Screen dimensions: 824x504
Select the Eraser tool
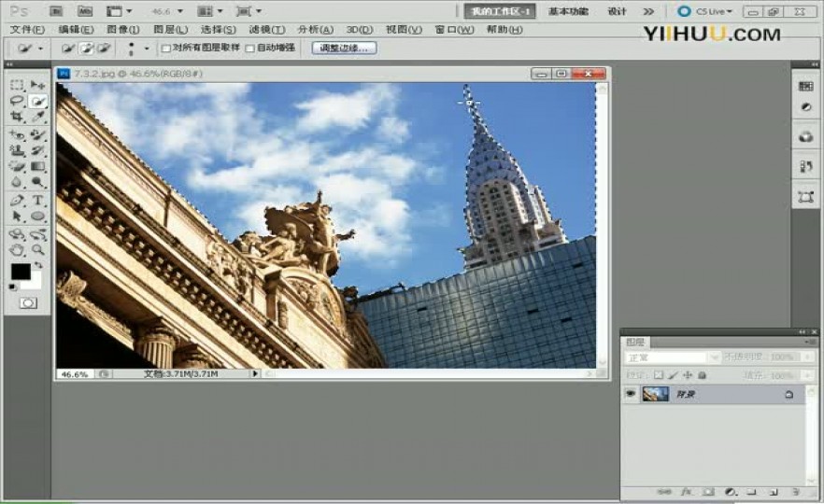coord(18,166)
